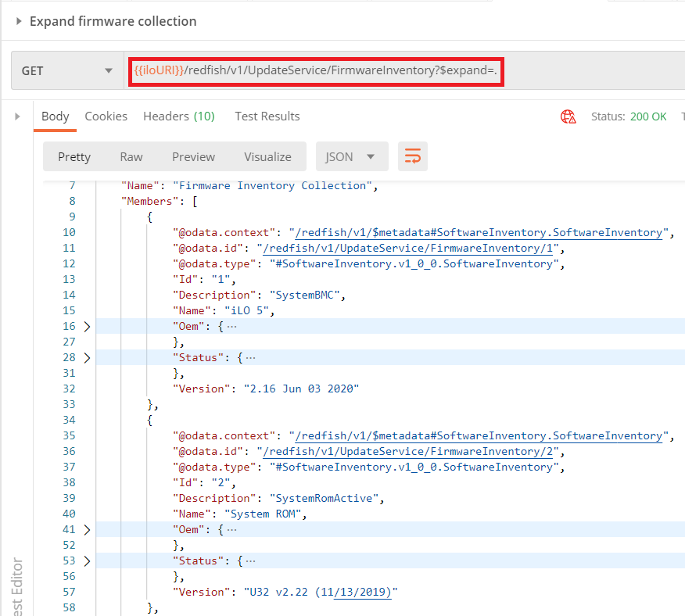The height and width of the screenshot is (616, 685).
Task: Switch to the Test Results tab
Action: 267,116
